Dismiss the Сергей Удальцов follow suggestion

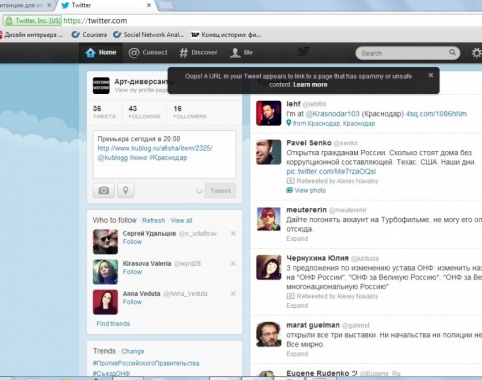[x=233, y=233]
